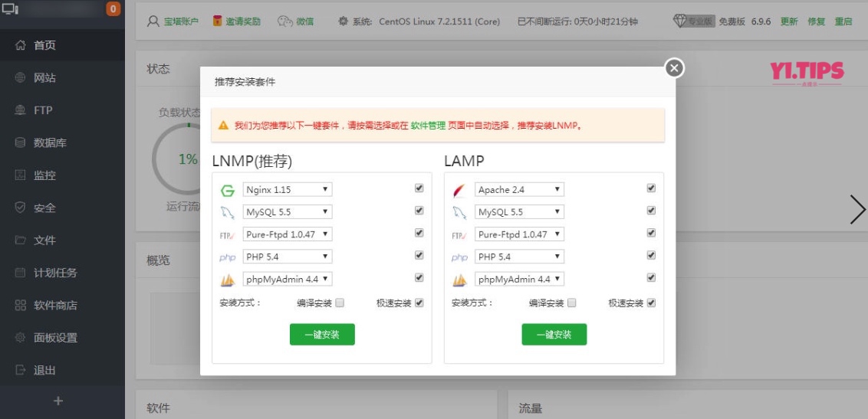Click the phpMyAdmin sailboat icon in LNMP
The height and width of the screenshot is (419, 868).
228,280
